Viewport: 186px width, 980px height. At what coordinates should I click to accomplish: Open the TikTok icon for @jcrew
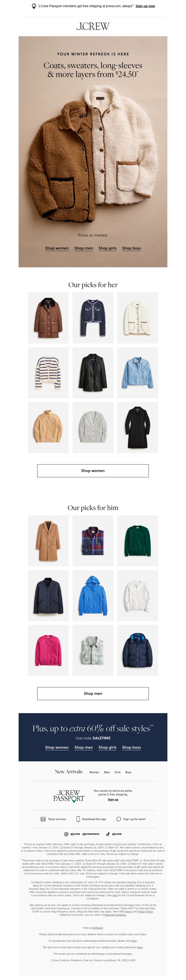pyautogui.click(x=108, y=834)
